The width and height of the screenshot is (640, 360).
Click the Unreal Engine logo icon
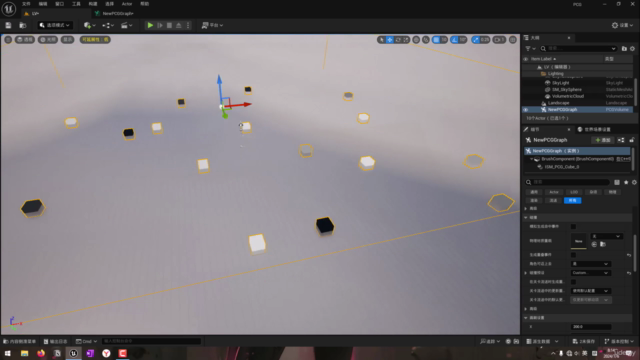pyautogui.click(x=9, y=8)
